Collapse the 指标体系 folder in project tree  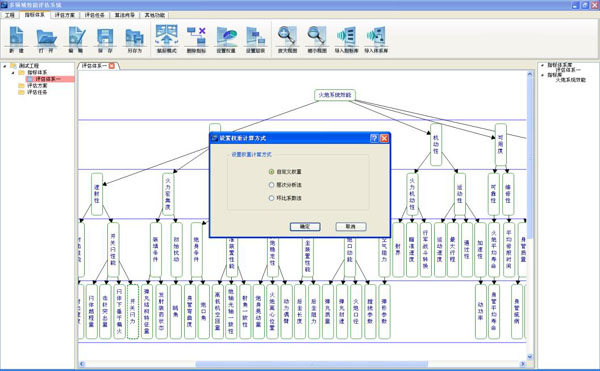[x=13, y=73]
